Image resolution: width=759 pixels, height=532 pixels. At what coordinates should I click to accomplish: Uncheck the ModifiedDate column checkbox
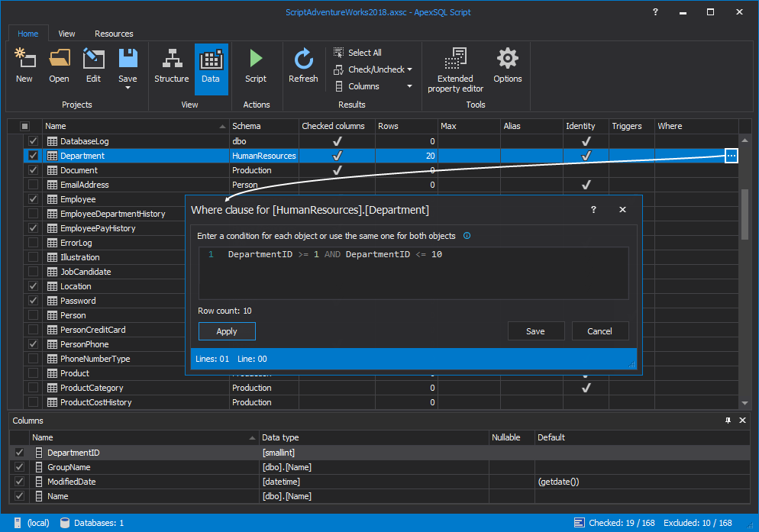19,482
